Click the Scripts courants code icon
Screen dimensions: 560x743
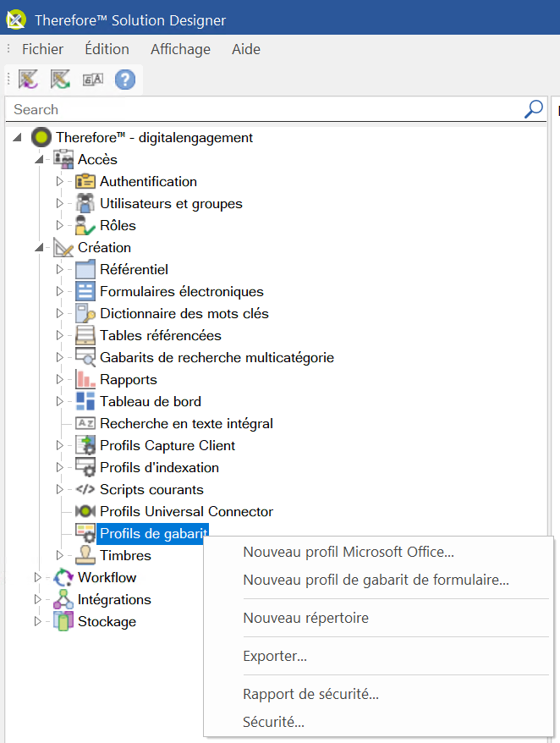point(85,489)
